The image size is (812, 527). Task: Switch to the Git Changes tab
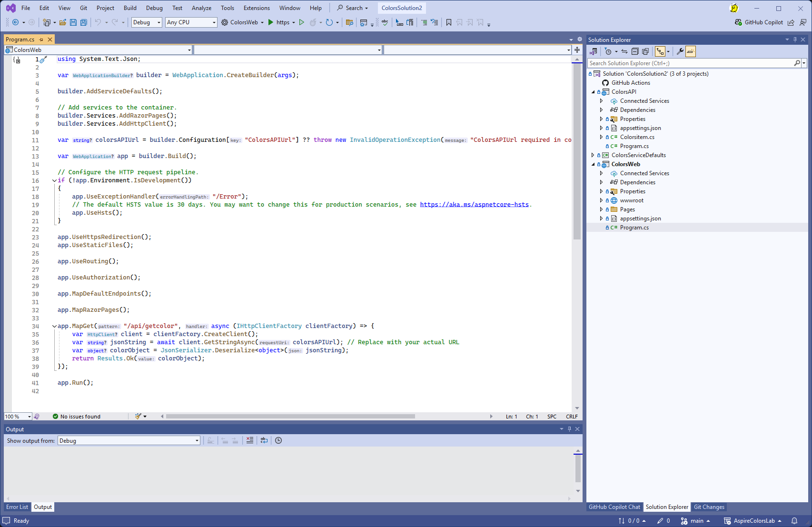tap(709, 507)
